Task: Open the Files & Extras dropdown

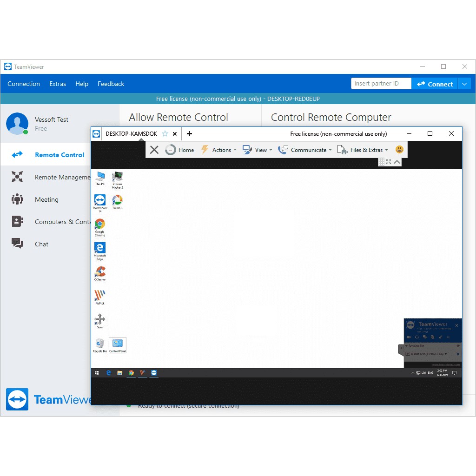Action: (363, 150)
